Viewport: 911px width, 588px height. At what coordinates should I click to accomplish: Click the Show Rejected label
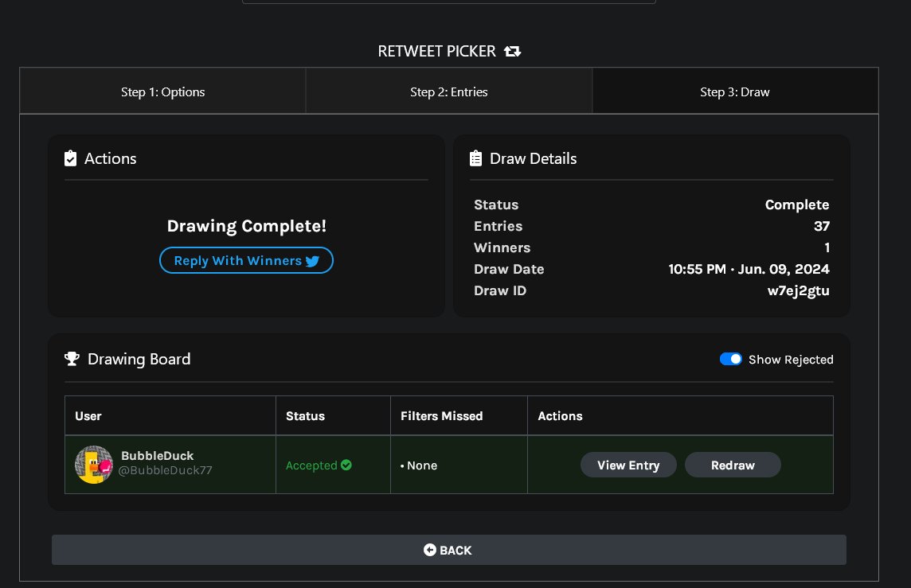[791, 360]
